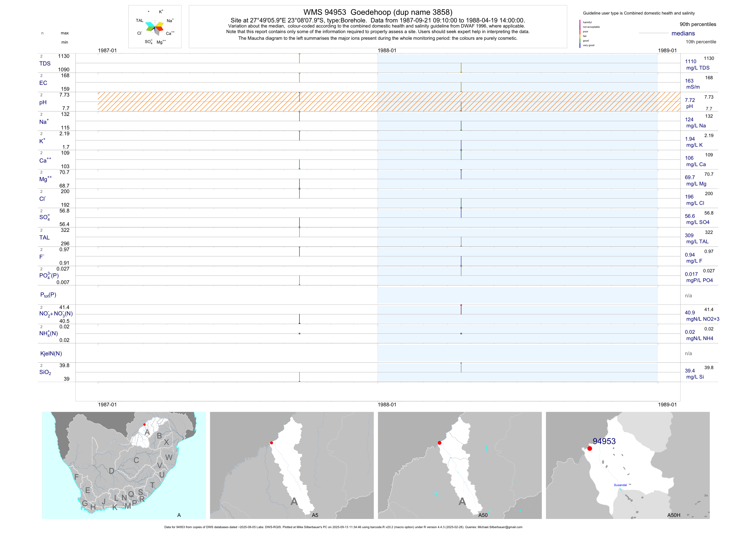
Task: Click the Susandal place label on map
Action: click(620, 485)
